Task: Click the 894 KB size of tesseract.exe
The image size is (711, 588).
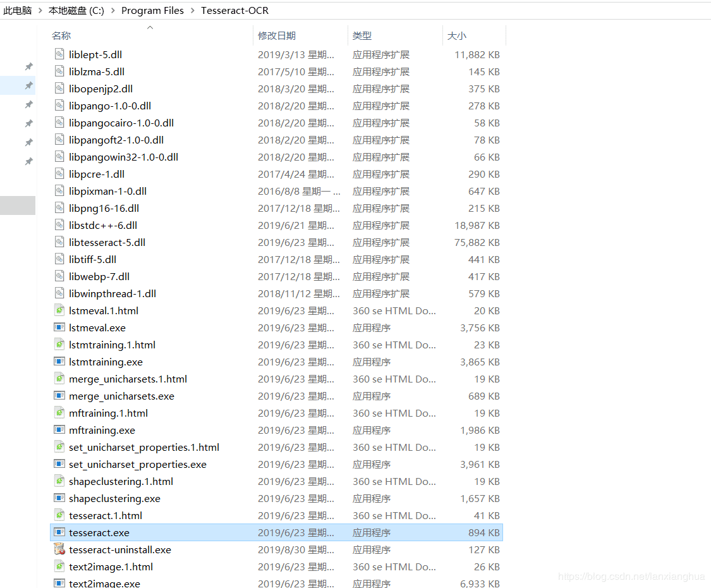Action: tap(484, 532)
